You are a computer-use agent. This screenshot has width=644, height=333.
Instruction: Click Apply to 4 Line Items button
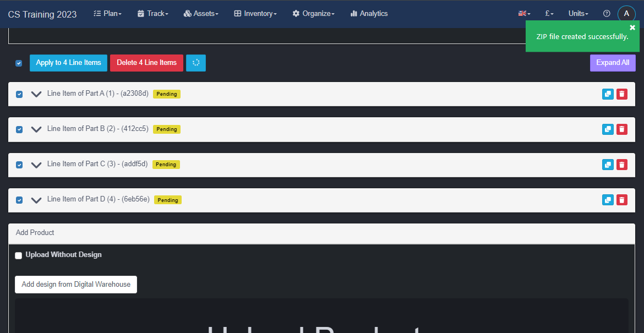pos(68,63)
